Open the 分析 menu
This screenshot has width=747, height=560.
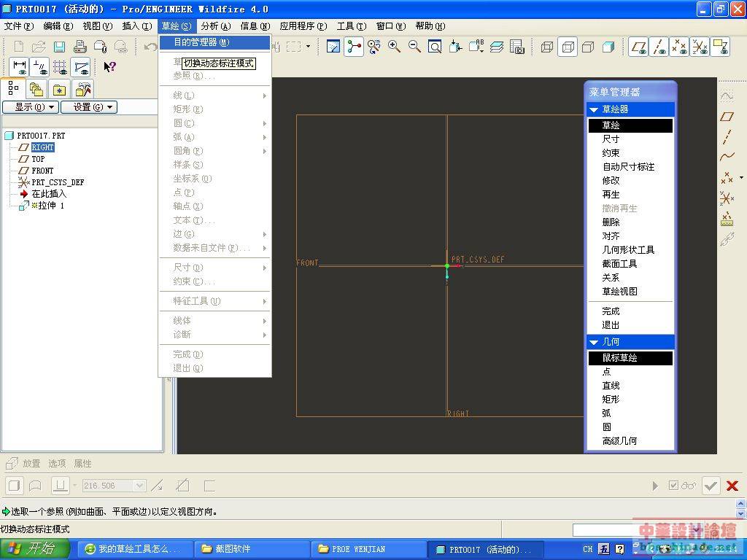click(216, 26)
